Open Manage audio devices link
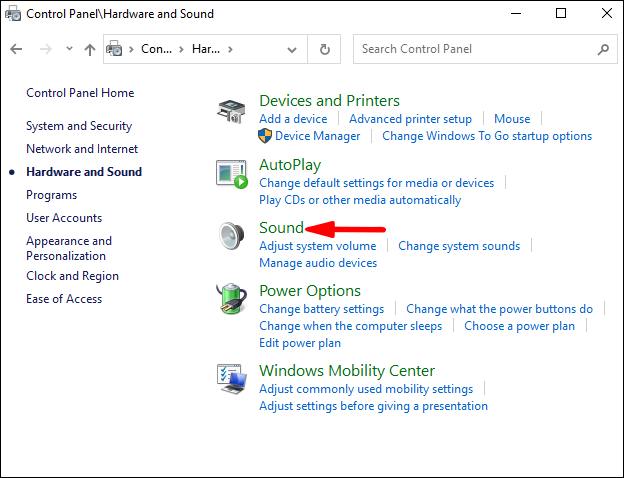The height and width of the screenshot is (478, 624). point(318,263)
